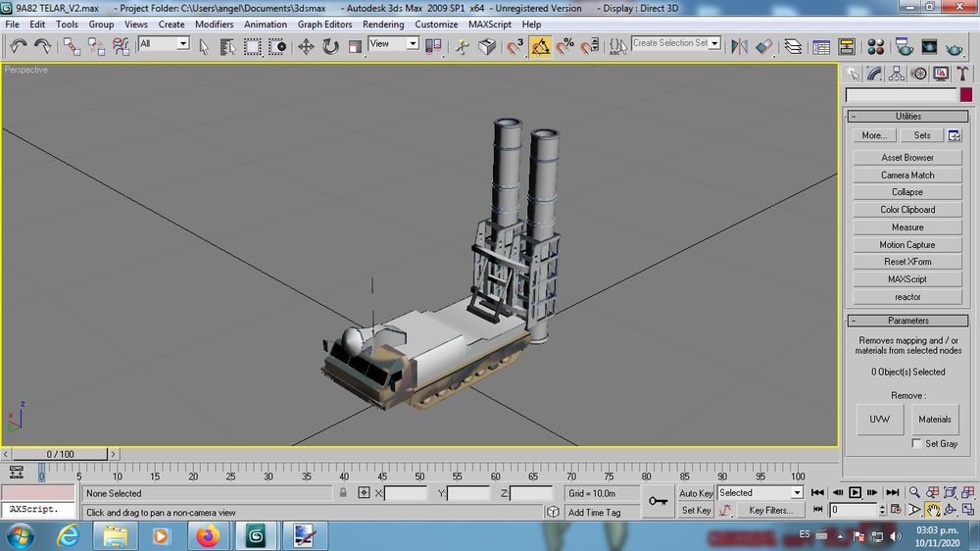Open the Rendered Frame Window
The width and height of the screenshot is (980, 551).
pos(929,46)
